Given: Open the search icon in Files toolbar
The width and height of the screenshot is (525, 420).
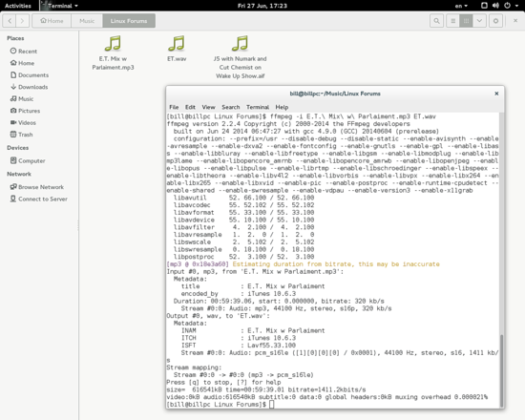Looking at the screenshot, I should tap(436, 21).
